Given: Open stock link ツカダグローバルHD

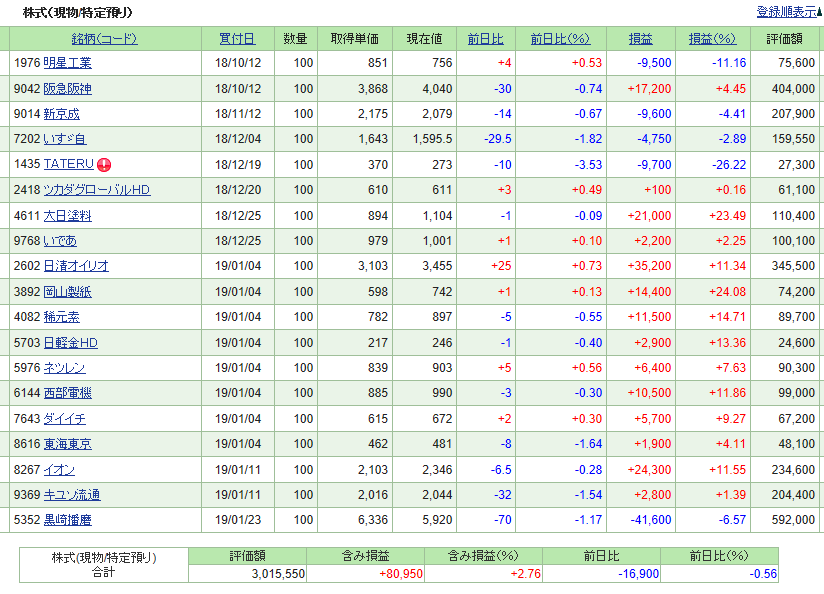Looking at the screenshot, I should (x=97, y=190).
